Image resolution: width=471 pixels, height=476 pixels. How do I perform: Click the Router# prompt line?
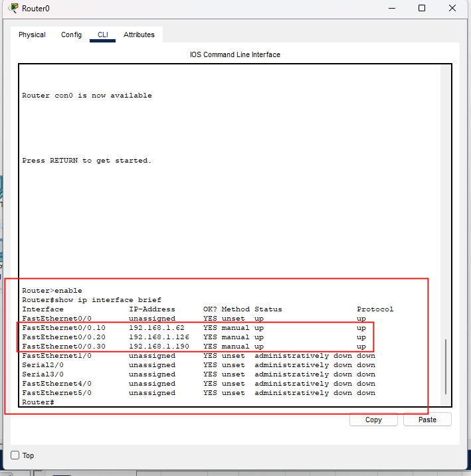click(x=38, y=402)
